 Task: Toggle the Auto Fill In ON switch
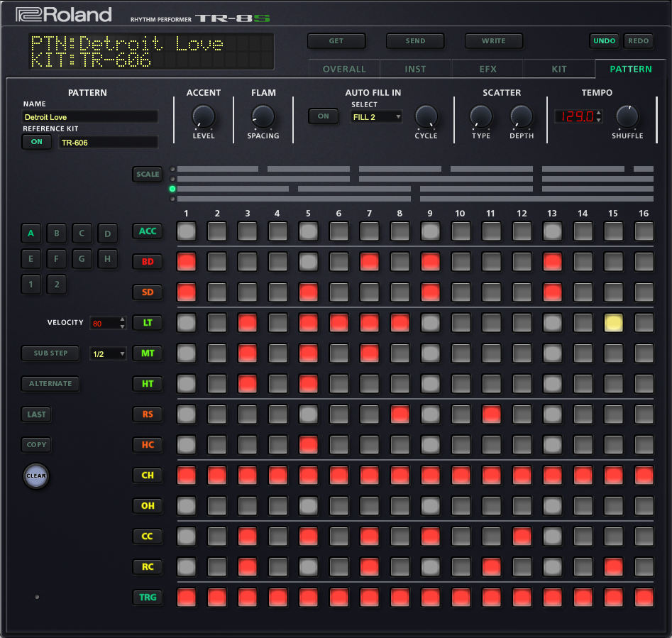point(323,116)
